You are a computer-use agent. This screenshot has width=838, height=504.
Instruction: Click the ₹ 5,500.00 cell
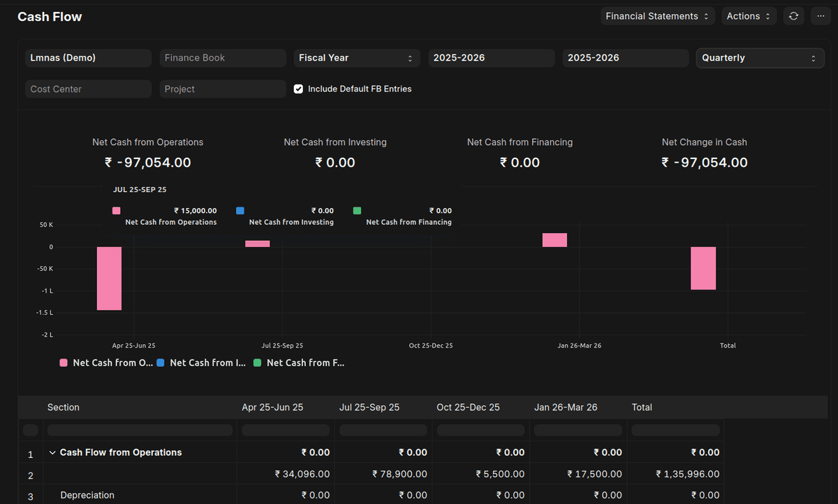(x=500, y=474)
